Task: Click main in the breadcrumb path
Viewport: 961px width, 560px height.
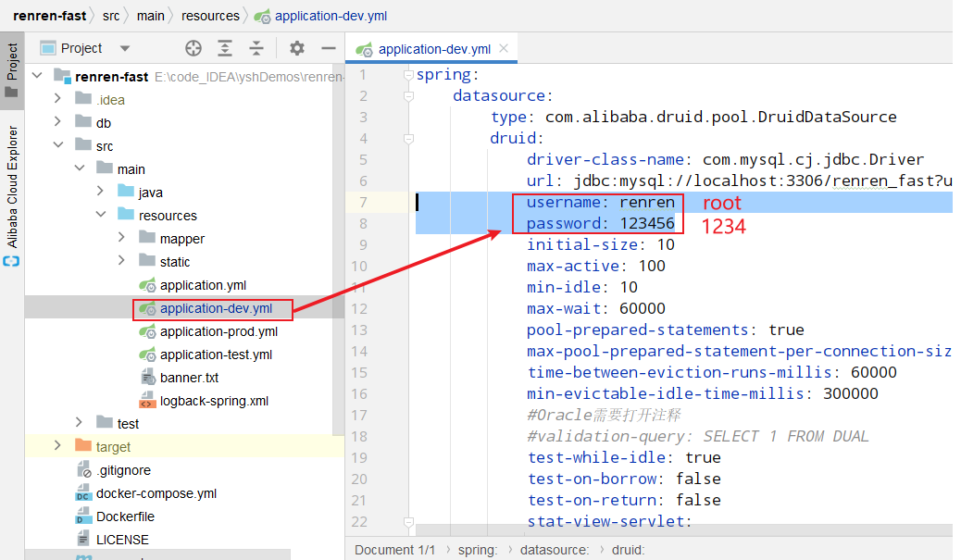Action: [151, 16]
